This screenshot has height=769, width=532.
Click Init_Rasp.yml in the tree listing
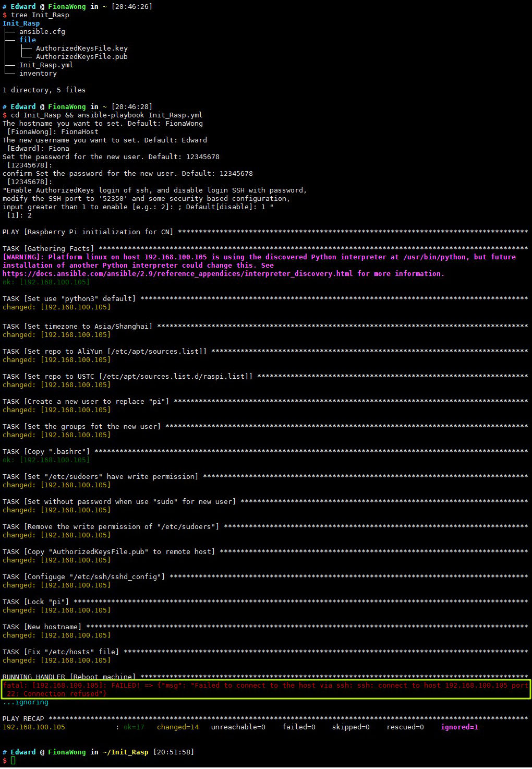coord(46,65)
